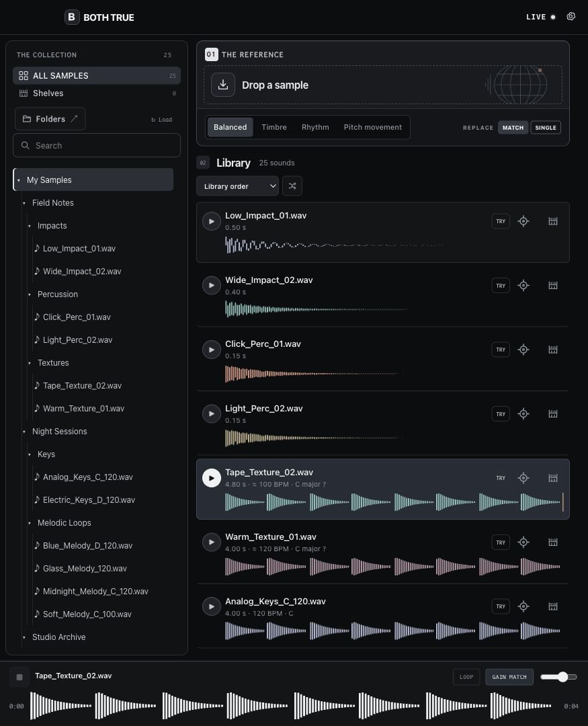The height and width of the screenshot is (726, 588).
Task: Set Wide_Impact_02.wav as reference target
Action: (x=523, y=285)
